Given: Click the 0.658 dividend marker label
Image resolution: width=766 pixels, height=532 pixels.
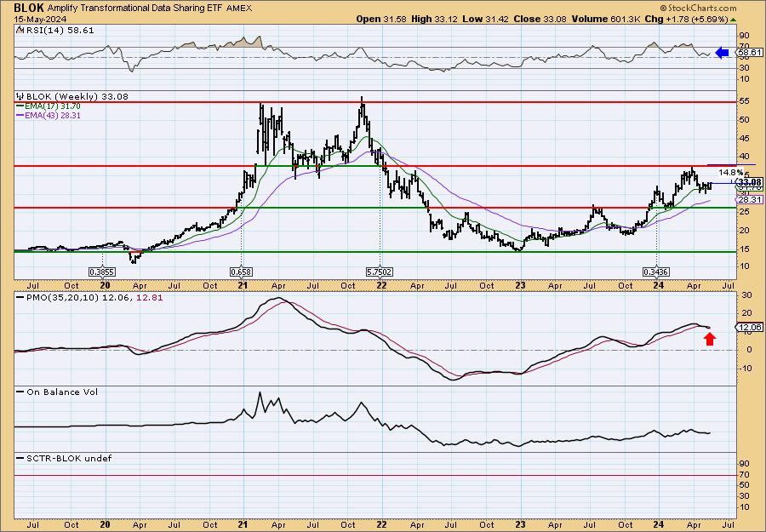Looking at the screenshot, I should [242, 272].
